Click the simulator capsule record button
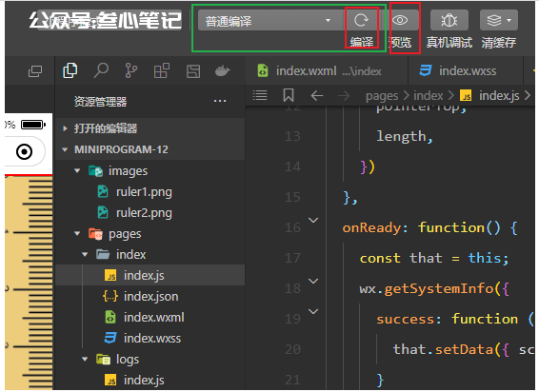 coord(25,151)
